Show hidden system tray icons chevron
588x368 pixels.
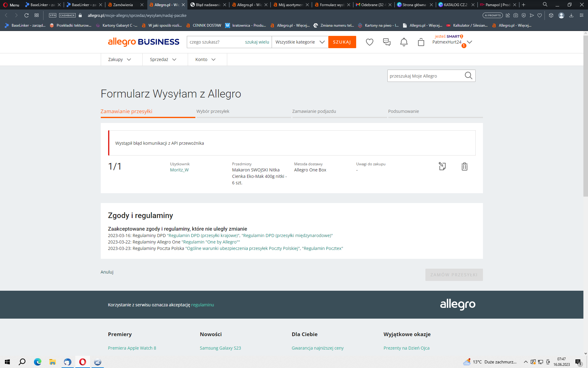tap(526, 362)
